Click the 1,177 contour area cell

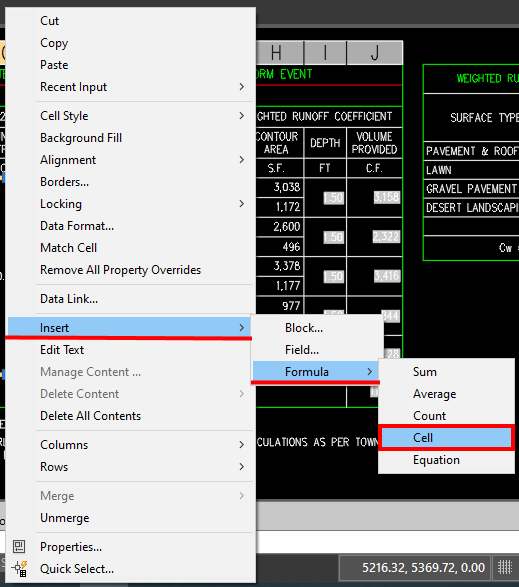280,286
